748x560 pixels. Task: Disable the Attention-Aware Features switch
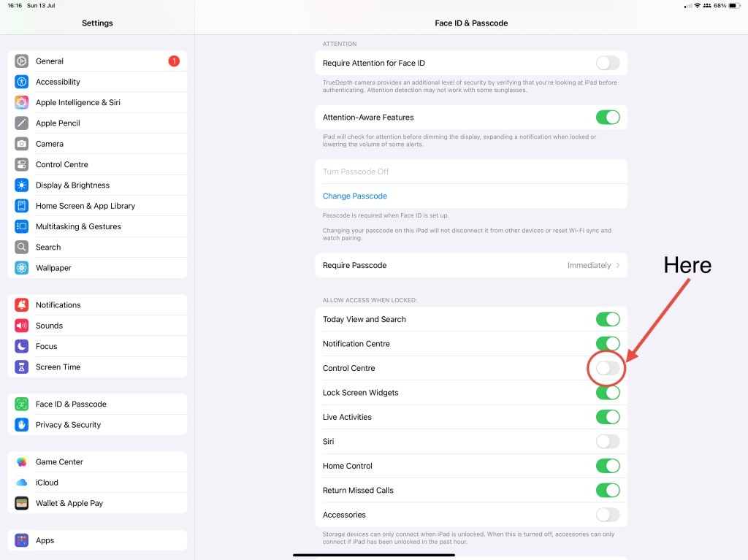(x=608, y=118)
